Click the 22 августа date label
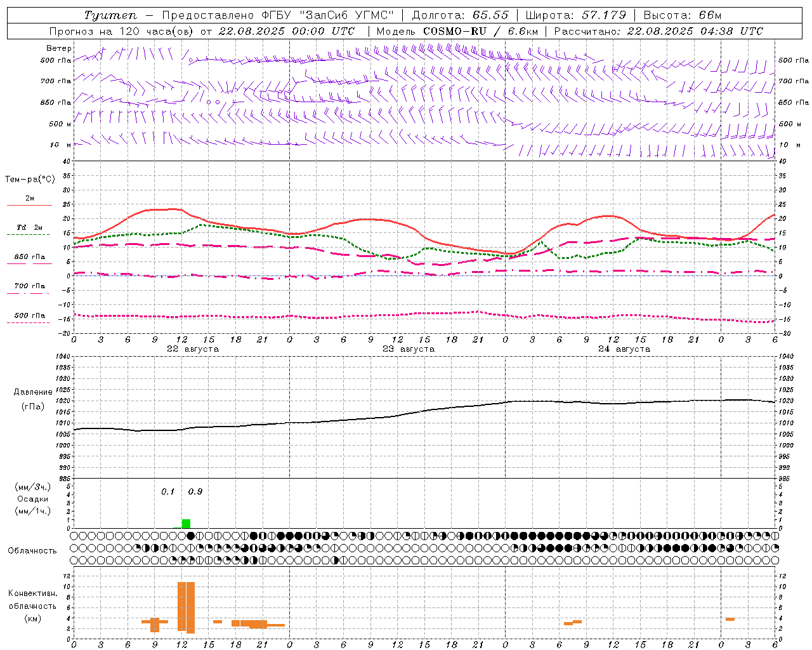The image size is (812, 650). [x=193, y=349]
